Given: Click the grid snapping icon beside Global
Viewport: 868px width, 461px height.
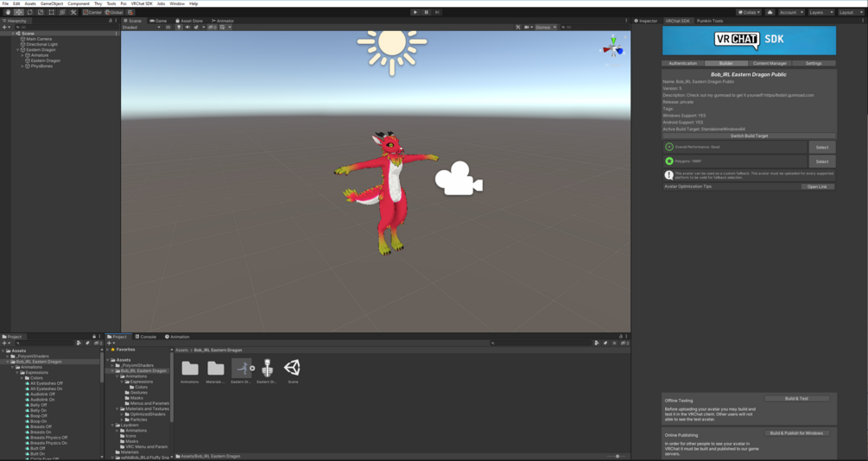Looking at the screenshot, I should click(x=130, y=12).
